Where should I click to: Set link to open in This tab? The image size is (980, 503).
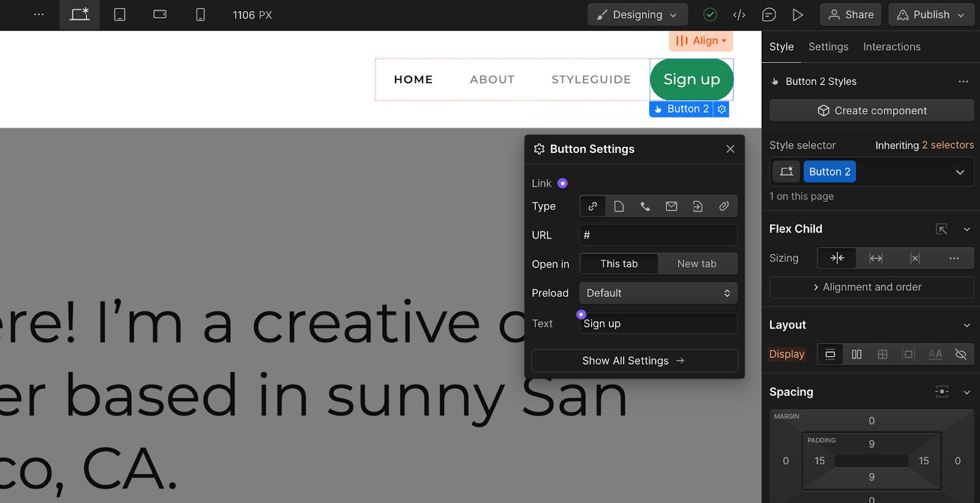click(619, 264)
